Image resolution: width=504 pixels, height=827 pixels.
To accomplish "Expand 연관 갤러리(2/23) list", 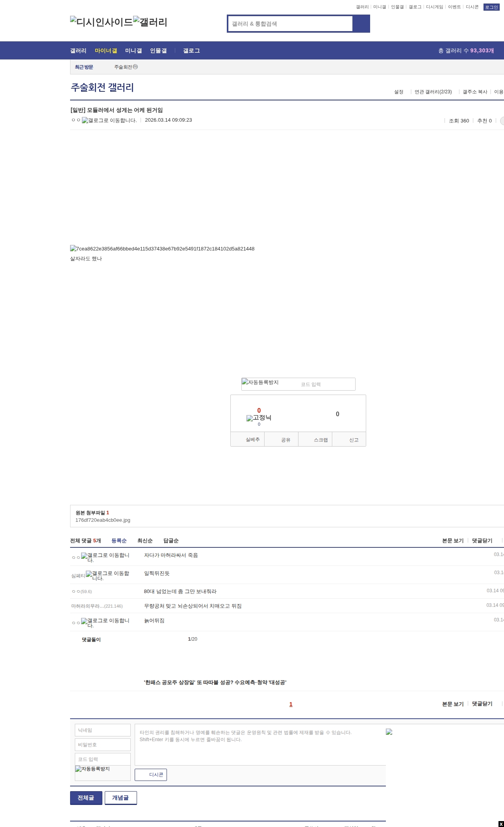I will point(433,92).
